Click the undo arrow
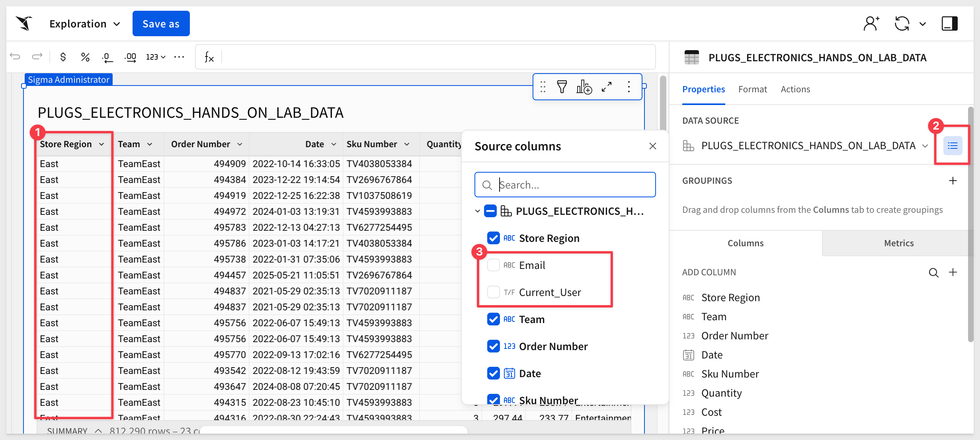This screenshot has height=440, width=980. (x=15, y=56)
